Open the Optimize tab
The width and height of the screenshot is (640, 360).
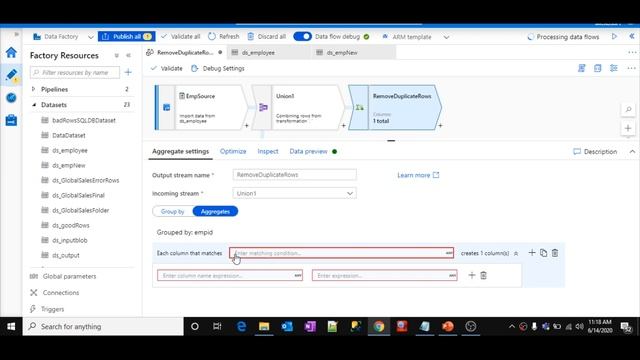(233, 151)
